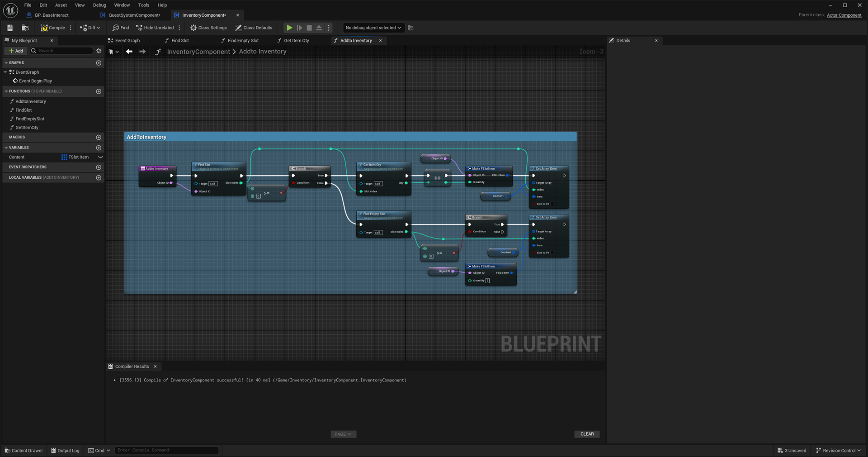Collapse the EventGraph tree item
This screenshot has height=457, width=868.
(x=5, y=72)
